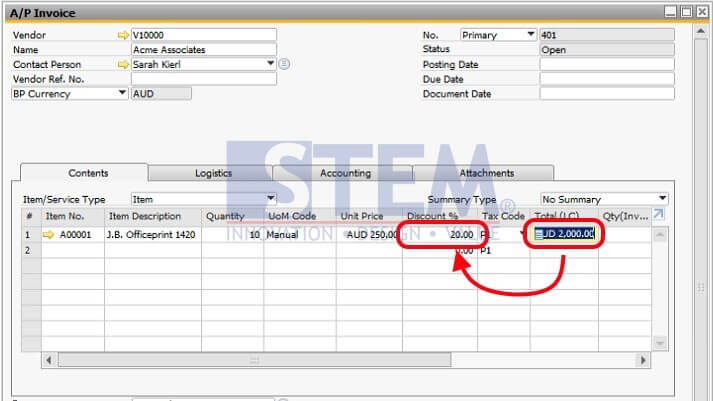Close the A/P Invoice window
Screen dimensions: 713x401
pos(702,12)
